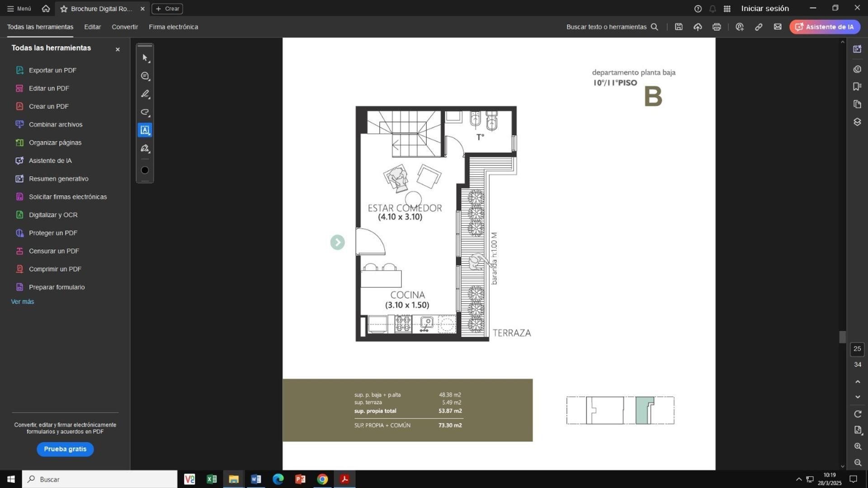The image size is (868, 488).
Task: Click the document vertical scrollbar thumb
Action: click(x=842, y=337)
